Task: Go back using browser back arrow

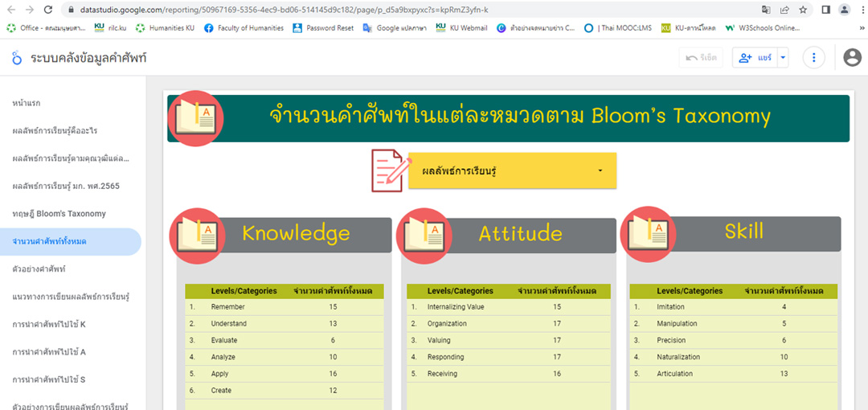Action: (x=13, y=10)
